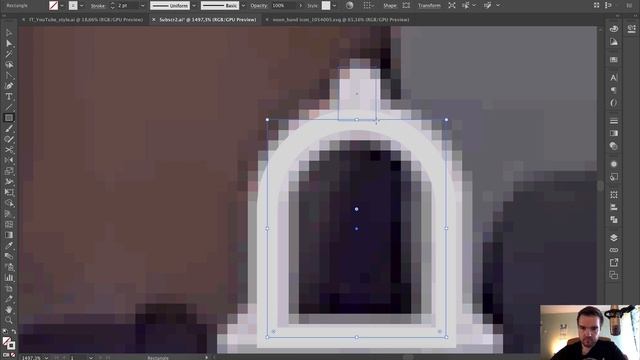Adjust the stroke weight stepper arrows
This screenshot has height=360, width=640.
pyautogui.click(x=113, y=6)
